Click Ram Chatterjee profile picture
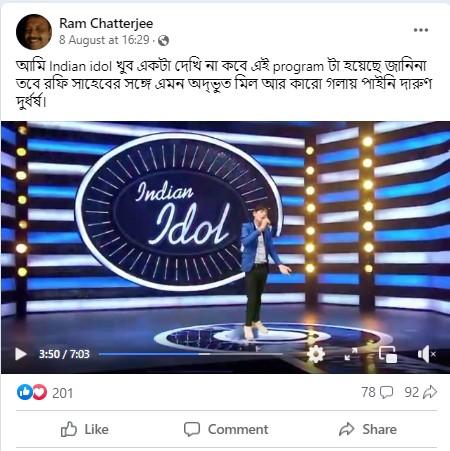 pos(34,32)
